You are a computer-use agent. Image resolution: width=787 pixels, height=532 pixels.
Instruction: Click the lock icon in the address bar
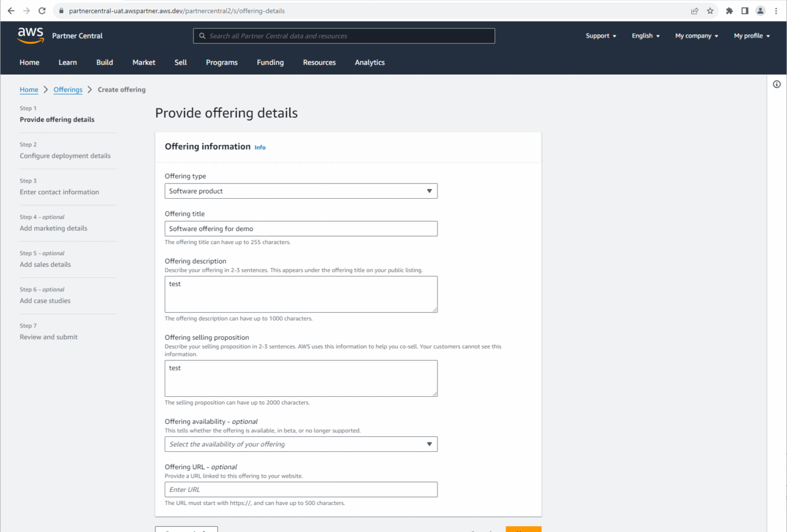pyautogui.click(x=60, y=10)
